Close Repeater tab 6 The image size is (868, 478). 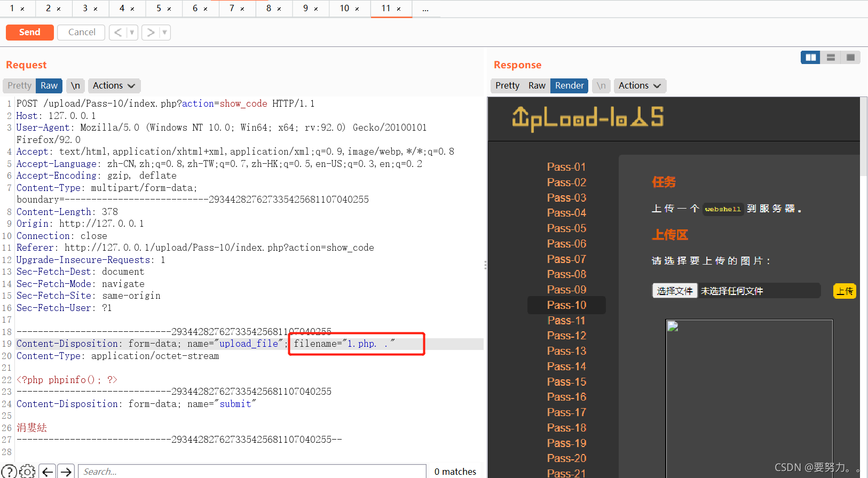coord(206,9)
